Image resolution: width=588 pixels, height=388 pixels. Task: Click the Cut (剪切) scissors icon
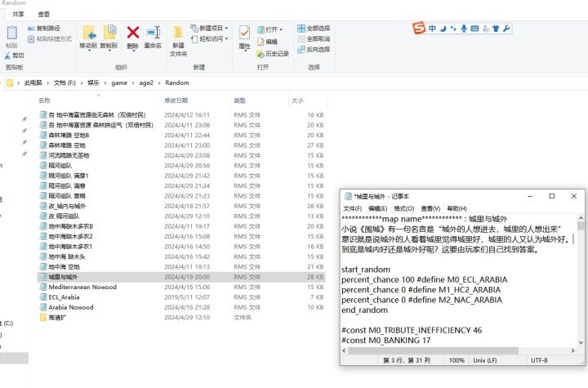[7, 56]
